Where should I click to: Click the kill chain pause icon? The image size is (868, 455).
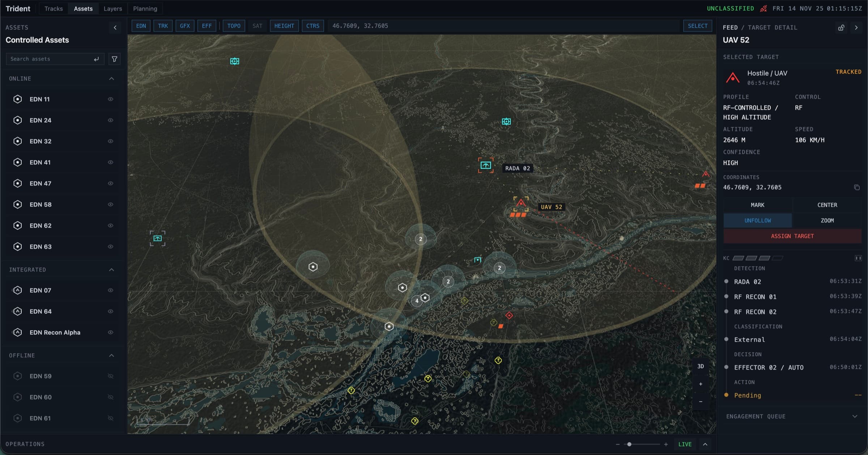click(x=858, y=258)
